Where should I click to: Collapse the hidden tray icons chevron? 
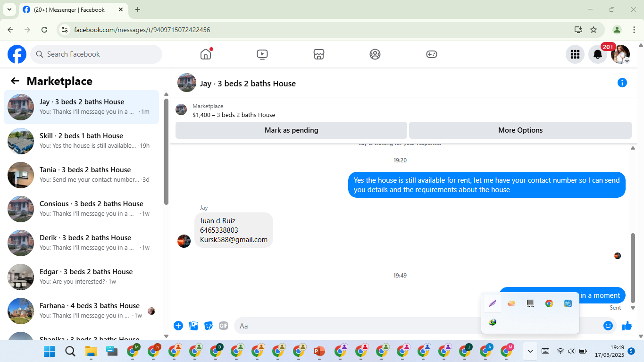(x=530, y=351)
